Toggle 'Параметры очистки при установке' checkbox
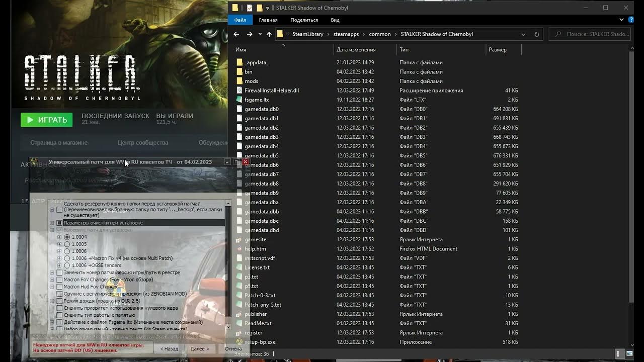The width and height of the screenshot is (644, 362). click(60, 223)
